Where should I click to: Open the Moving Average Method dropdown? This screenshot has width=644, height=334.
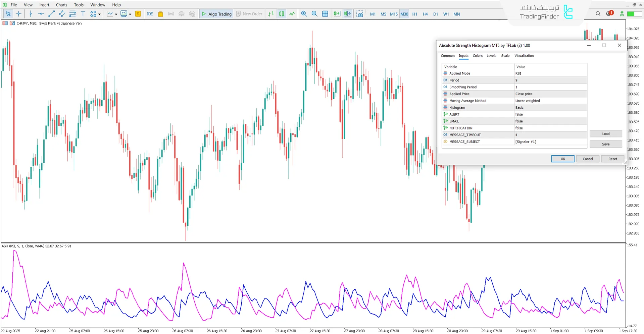click(550, 101)
